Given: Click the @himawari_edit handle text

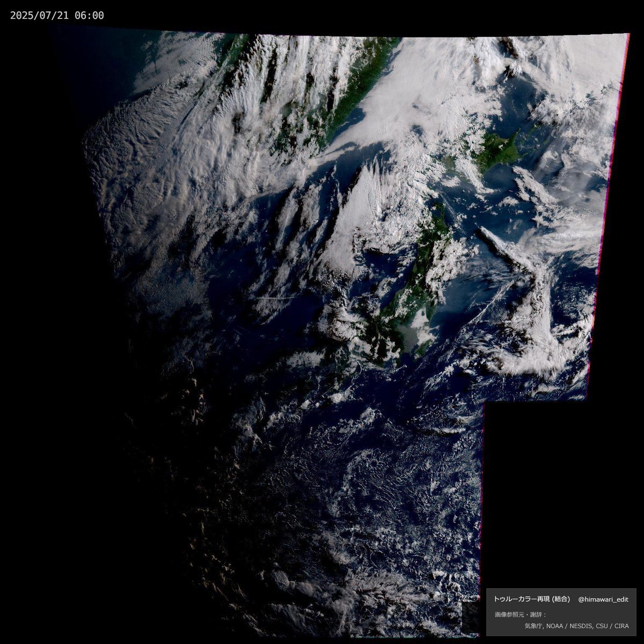Looking at the screenshot, I should [x=603, y=599].
